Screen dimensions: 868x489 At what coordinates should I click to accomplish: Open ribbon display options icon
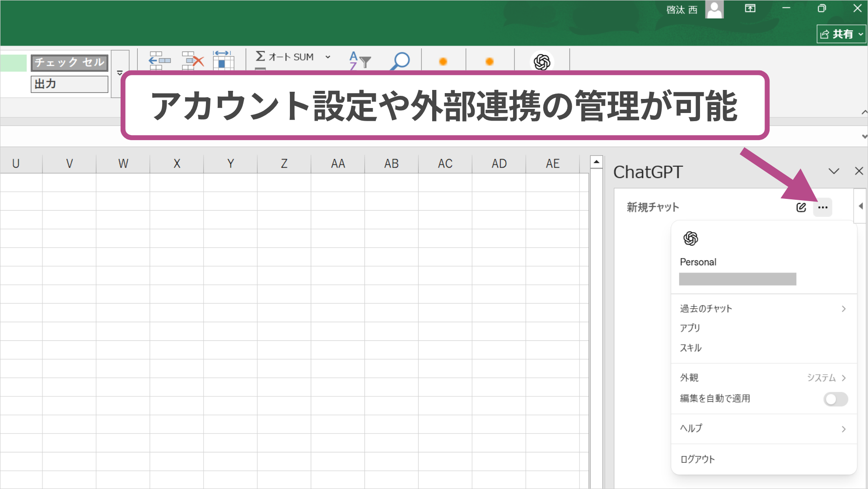tap(750, 8)
